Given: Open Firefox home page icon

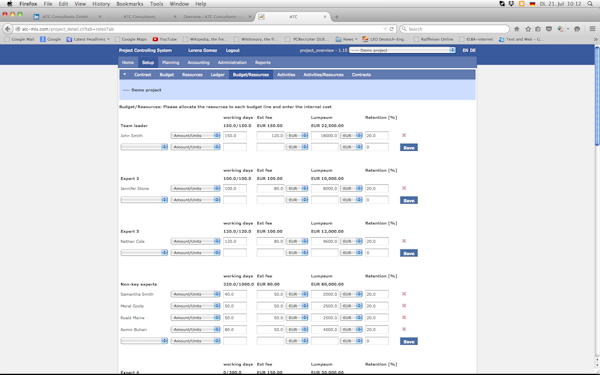Looking at the screenshot, I should pos(517,29).
